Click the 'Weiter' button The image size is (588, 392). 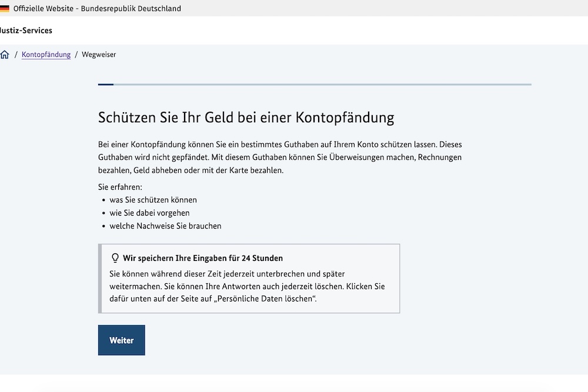121,340
